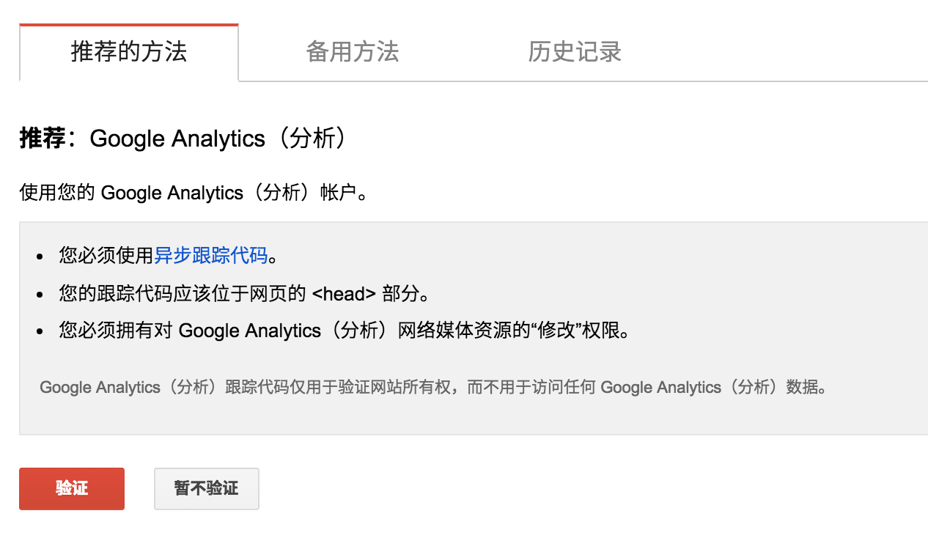Click the 您必须使用 requirement text

[x=106, y=256]
